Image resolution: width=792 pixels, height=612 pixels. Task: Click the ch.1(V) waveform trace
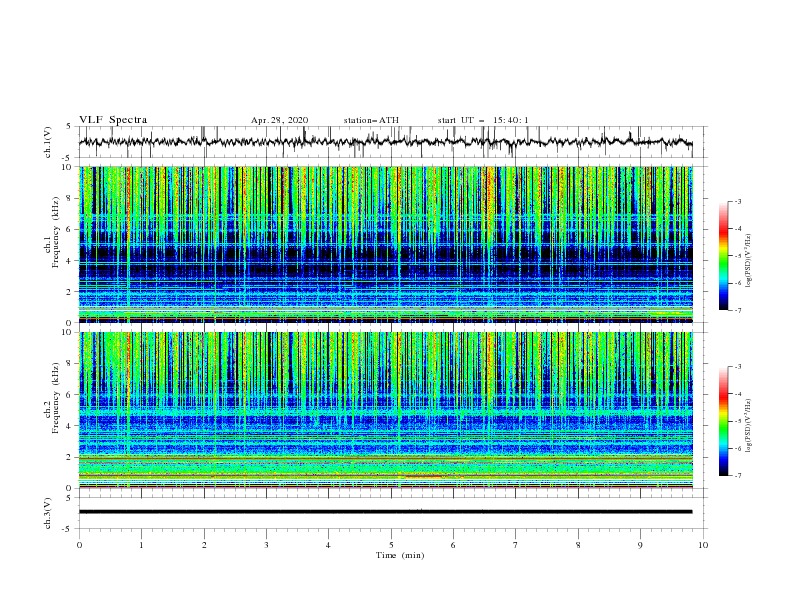click(385, 142)
